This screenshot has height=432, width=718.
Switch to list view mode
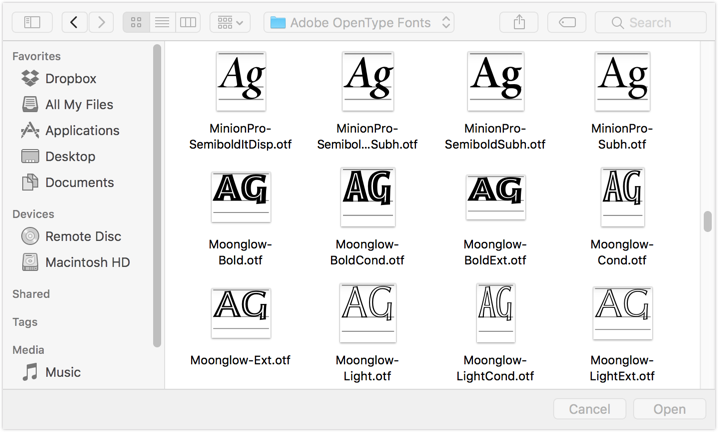coord(162,22)
